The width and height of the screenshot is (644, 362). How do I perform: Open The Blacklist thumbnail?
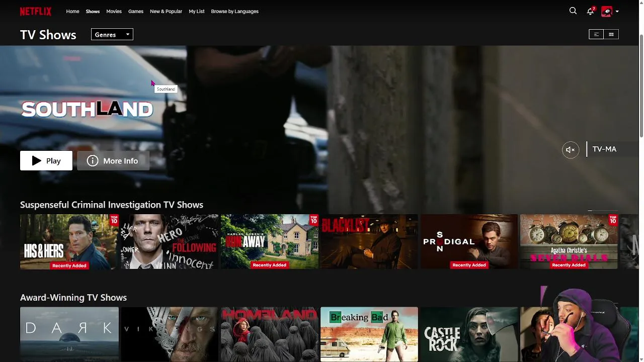(x=369, y=242)
